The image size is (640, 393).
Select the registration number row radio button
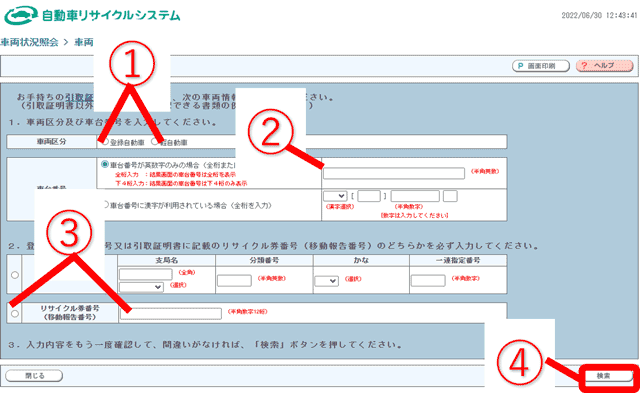click(x=15, y=275)
